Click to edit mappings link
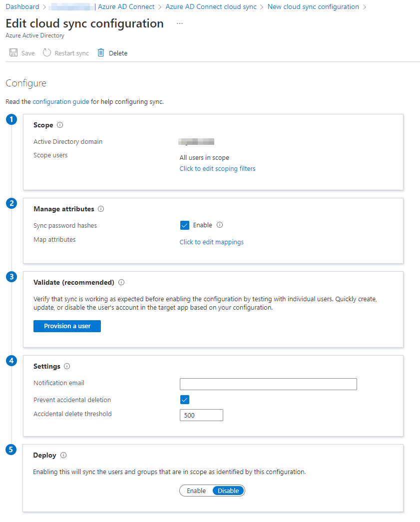The height and width of the screenshot is (522, 420). [x=212, y=242]
